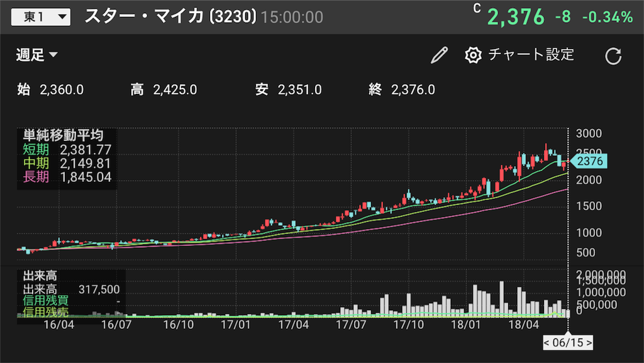This screenshot has width=644, height=363.
Task: Click the 2376 current price tag
Action: pyautogui.click(x=589, y=161)
